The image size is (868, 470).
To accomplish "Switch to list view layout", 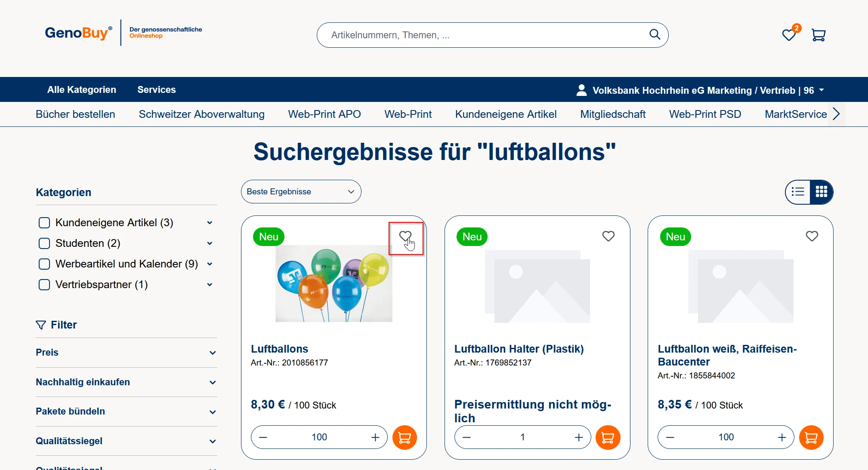I will click(798, 192).
